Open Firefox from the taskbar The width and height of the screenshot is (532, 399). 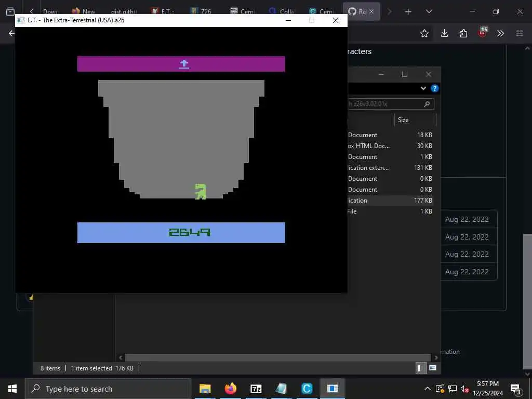[230, 389]
